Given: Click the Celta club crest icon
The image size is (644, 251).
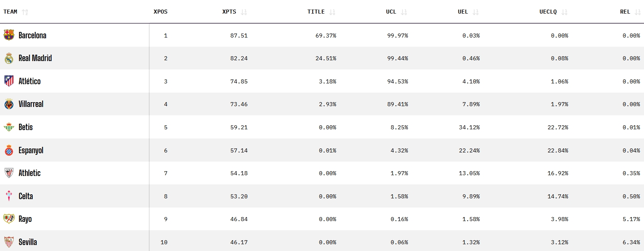Looking at the screenshot, I should 9,196.
